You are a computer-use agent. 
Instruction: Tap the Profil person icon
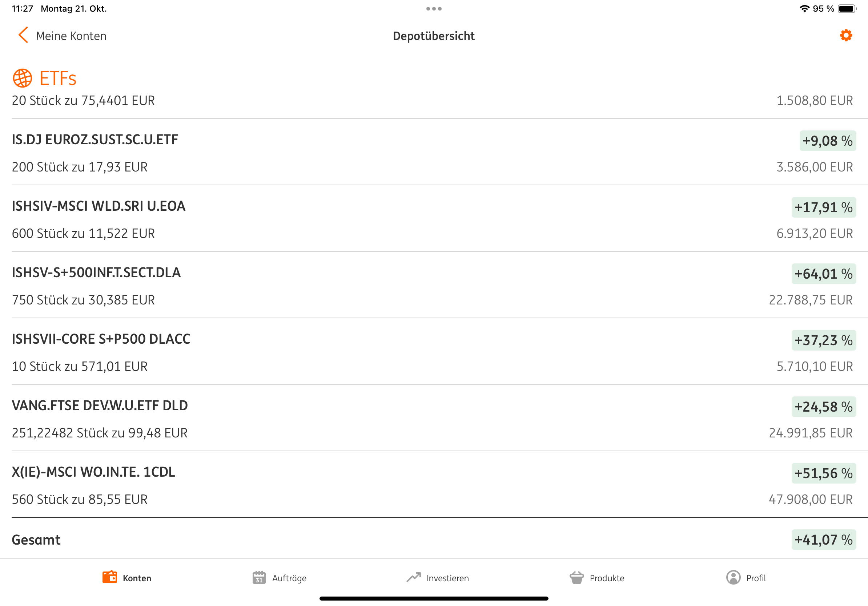(x=733, y=578)
